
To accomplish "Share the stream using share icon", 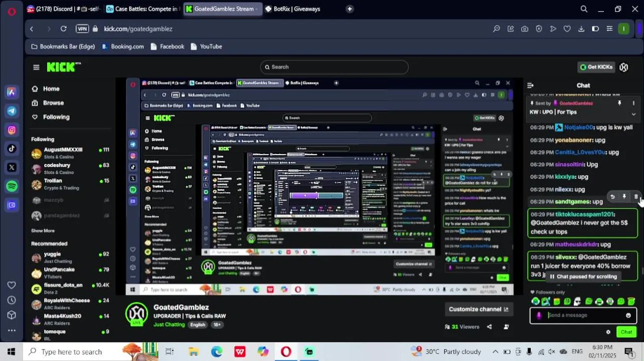I will point(489,326).
